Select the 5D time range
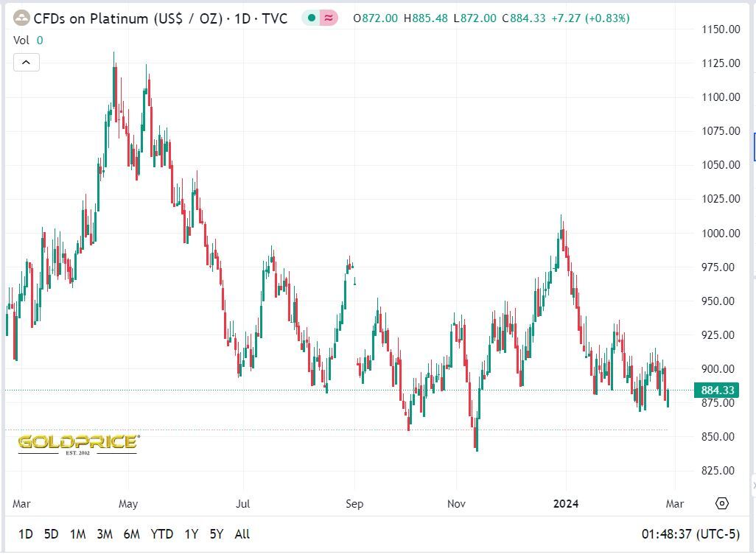 pos(51,534)
